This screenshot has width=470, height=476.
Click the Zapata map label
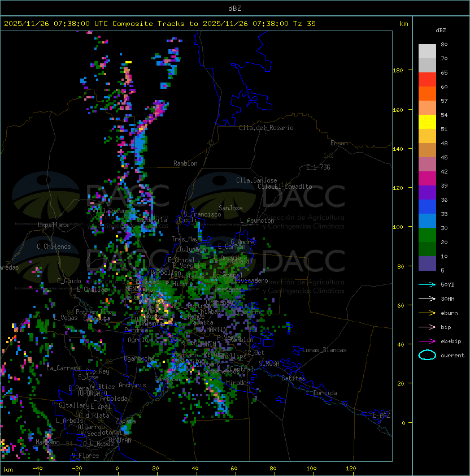point(125,421)
